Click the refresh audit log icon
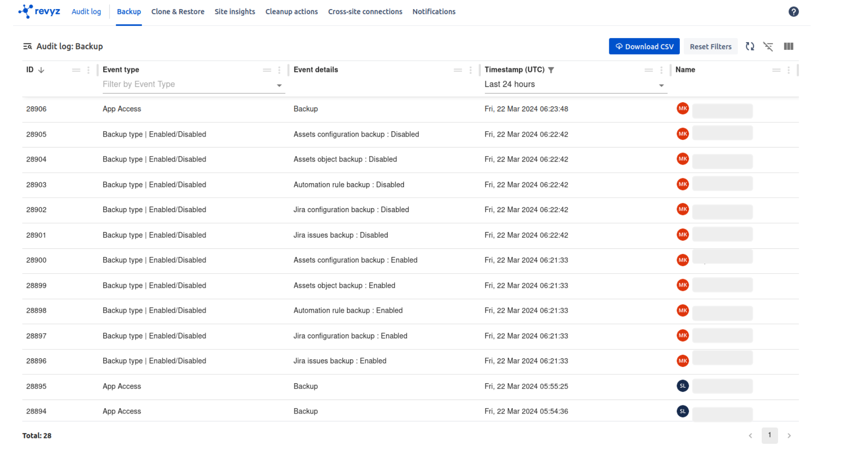The image size is (868, 471). tap(749, 47)
